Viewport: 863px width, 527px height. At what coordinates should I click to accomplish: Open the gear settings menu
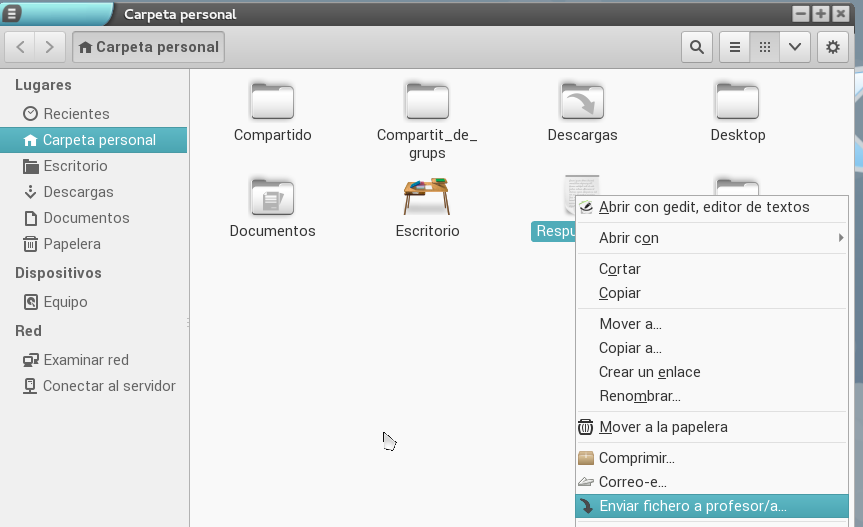(x=833, y=47)
